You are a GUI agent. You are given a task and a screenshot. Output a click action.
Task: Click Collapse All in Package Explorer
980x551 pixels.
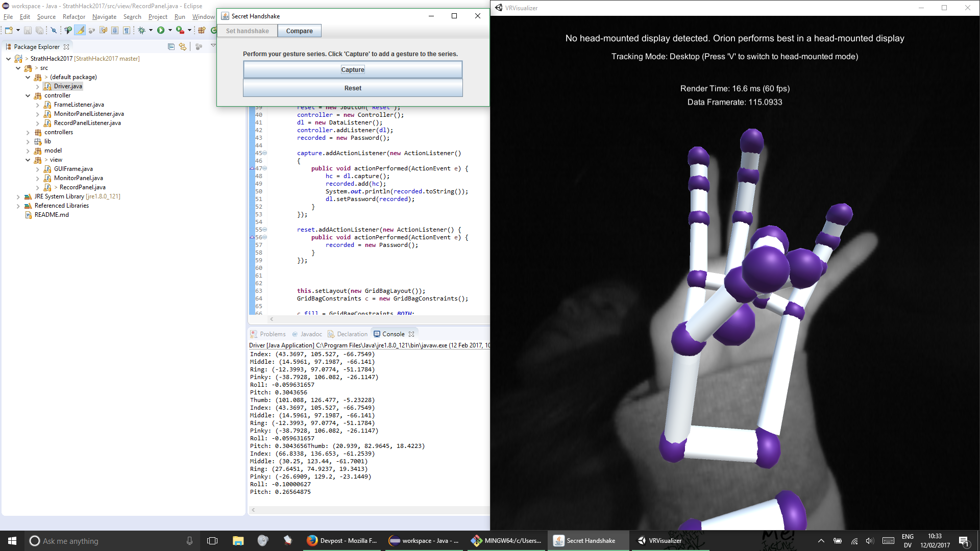pos(171,47)
